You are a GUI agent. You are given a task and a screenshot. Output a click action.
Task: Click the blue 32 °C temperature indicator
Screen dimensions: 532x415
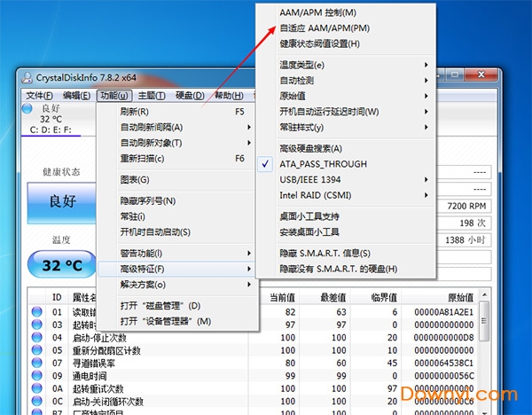[61, 265]
